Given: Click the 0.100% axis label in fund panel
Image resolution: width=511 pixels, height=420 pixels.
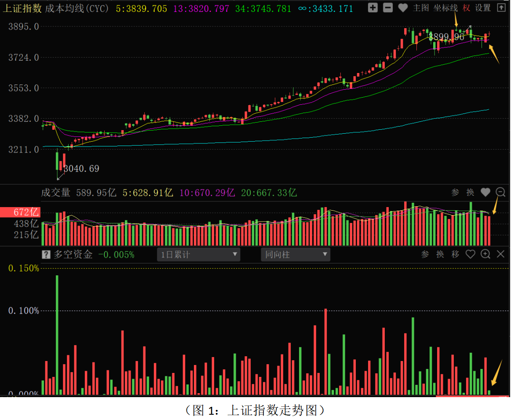Looking at the screenshot, I should (23, 310).
